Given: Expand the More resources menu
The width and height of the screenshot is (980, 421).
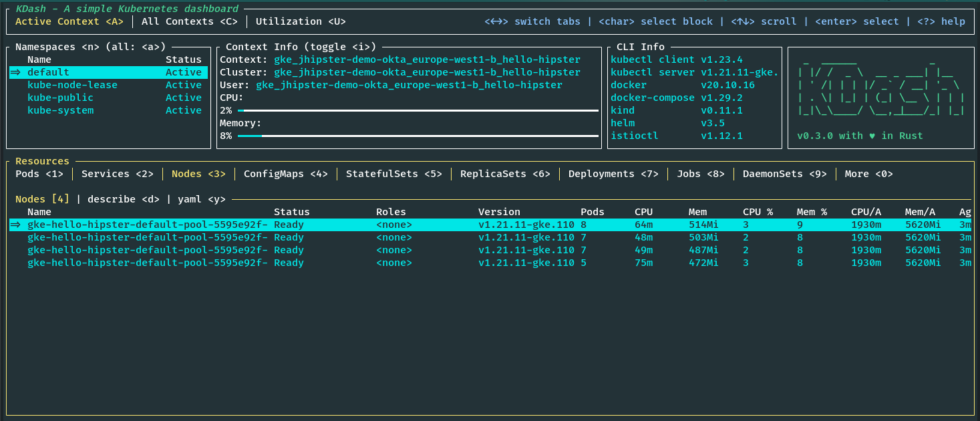Looking at the screenshot, I should 868,174.
